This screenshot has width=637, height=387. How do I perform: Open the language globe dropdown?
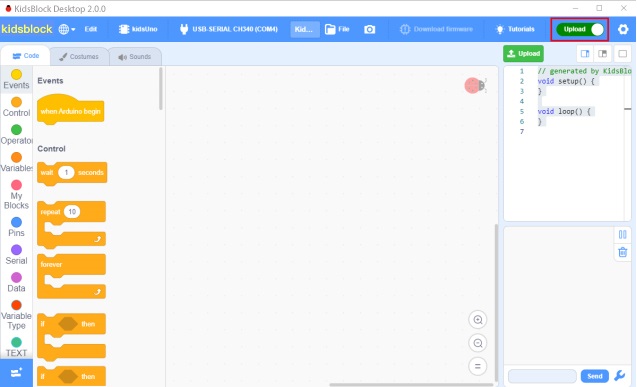point(67,29)
